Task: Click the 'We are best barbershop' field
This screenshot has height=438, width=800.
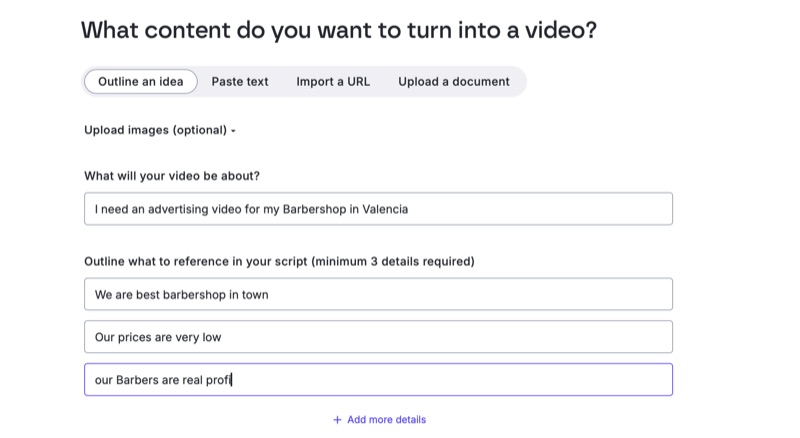Action: (x=378, y=294)
